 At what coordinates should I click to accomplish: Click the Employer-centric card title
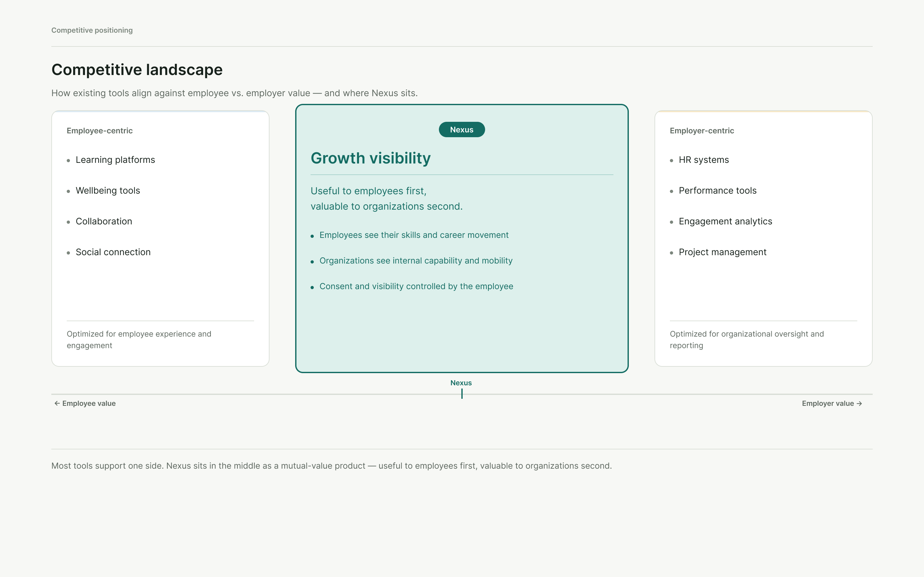tap(702, 130)
